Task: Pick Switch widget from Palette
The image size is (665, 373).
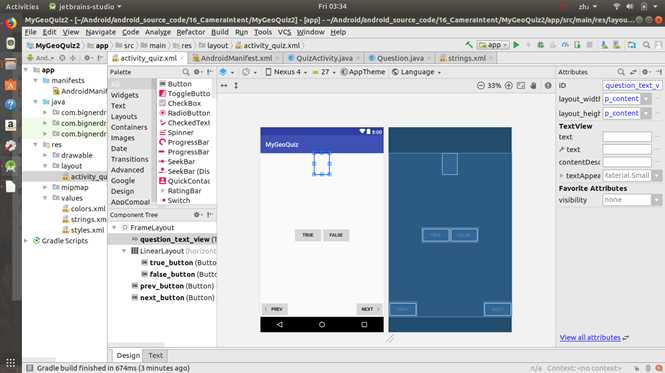Action: (x=175, y=200)
